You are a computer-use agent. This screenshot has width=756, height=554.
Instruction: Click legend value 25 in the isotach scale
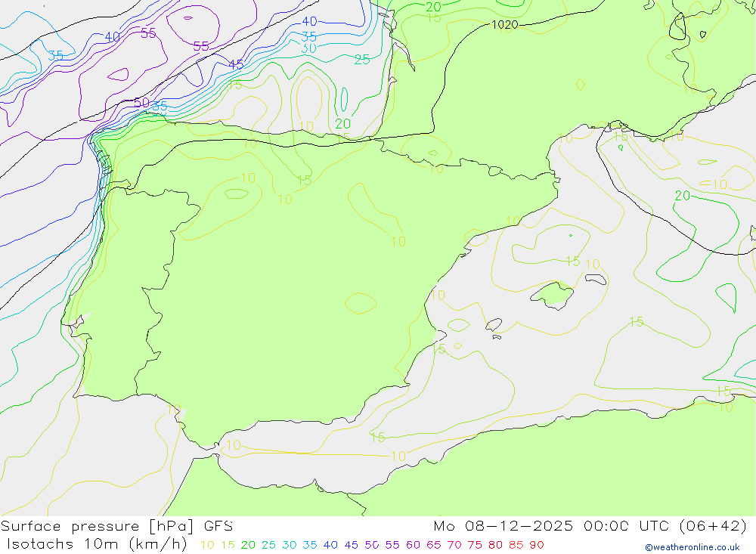[268, 545]
